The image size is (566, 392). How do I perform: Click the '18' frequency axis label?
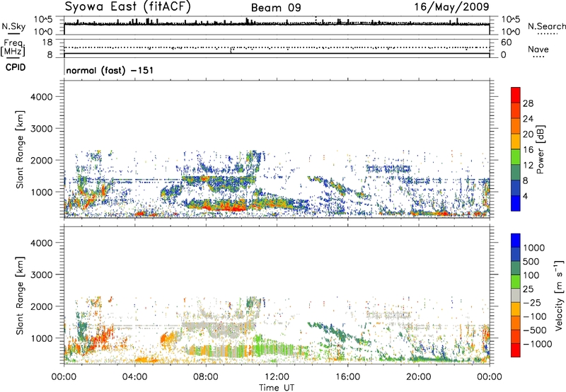tap(47, 42)
